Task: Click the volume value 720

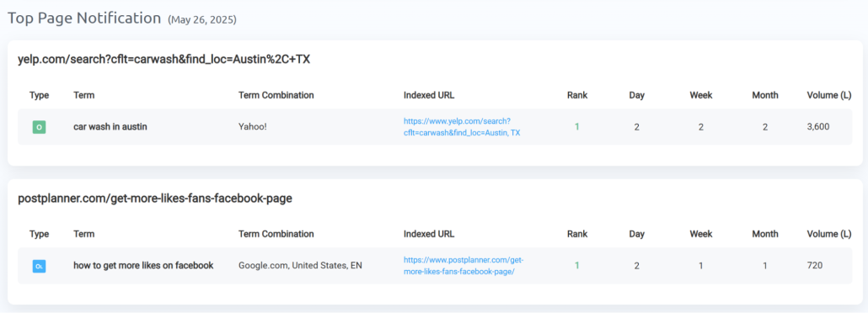Action: click(815, 265)
